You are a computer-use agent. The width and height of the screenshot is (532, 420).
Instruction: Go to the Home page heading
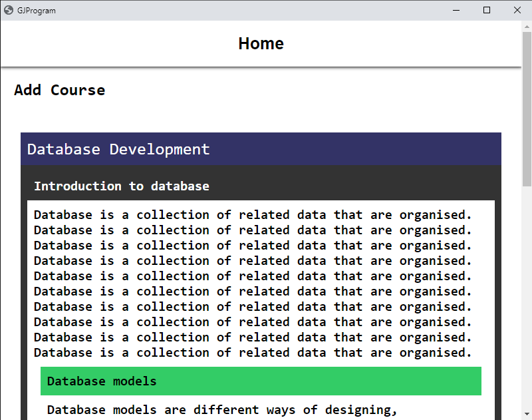pyautogui.click(x=261, y=44)
